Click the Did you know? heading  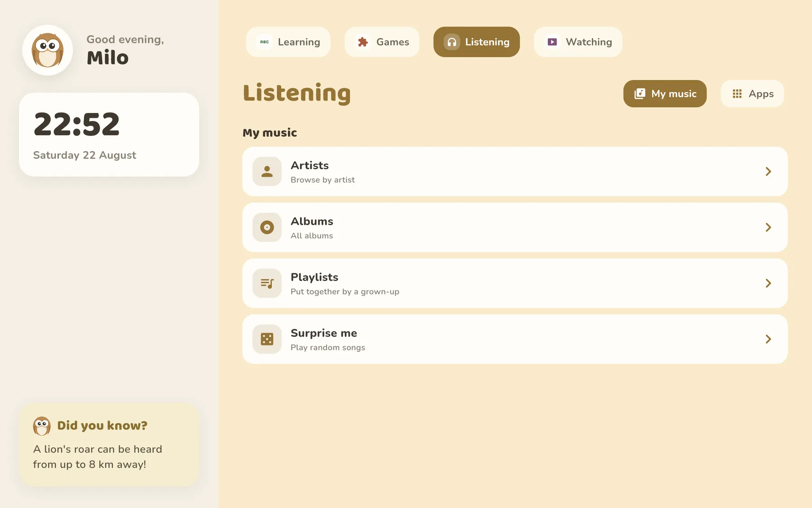[x=102, y=426]
